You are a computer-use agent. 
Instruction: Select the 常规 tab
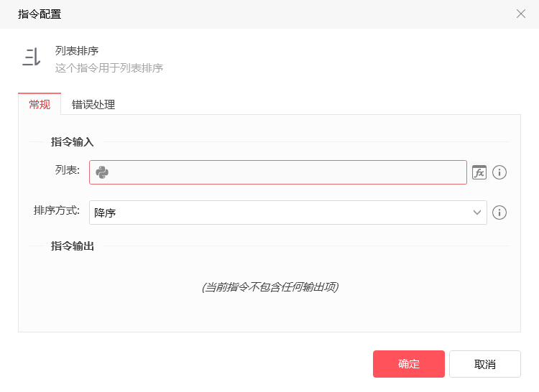point(40,104)
